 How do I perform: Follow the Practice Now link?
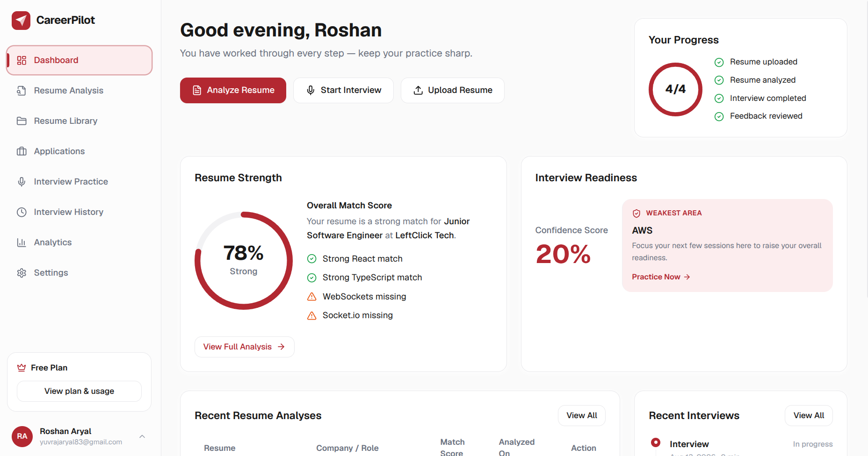click(x=661, y=277)
